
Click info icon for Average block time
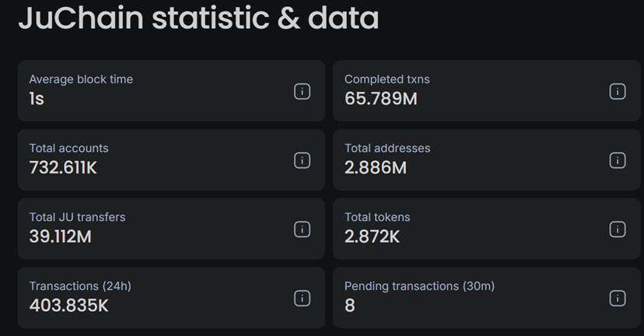(x=303, y=91)
